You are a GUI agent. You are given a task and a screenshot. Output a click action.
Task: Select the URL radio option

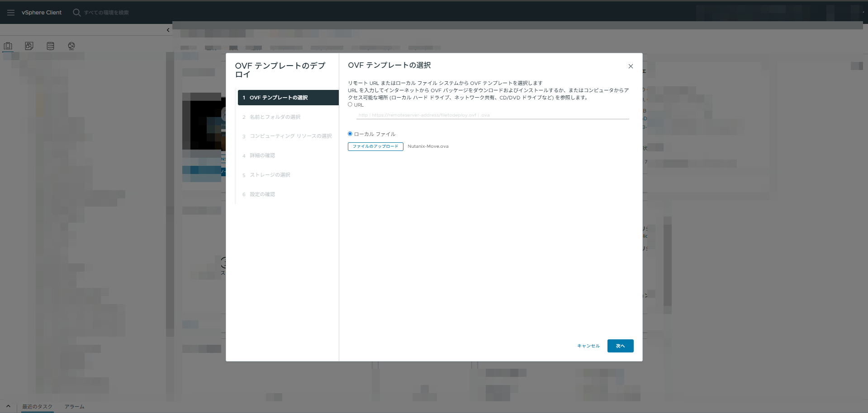350,104
